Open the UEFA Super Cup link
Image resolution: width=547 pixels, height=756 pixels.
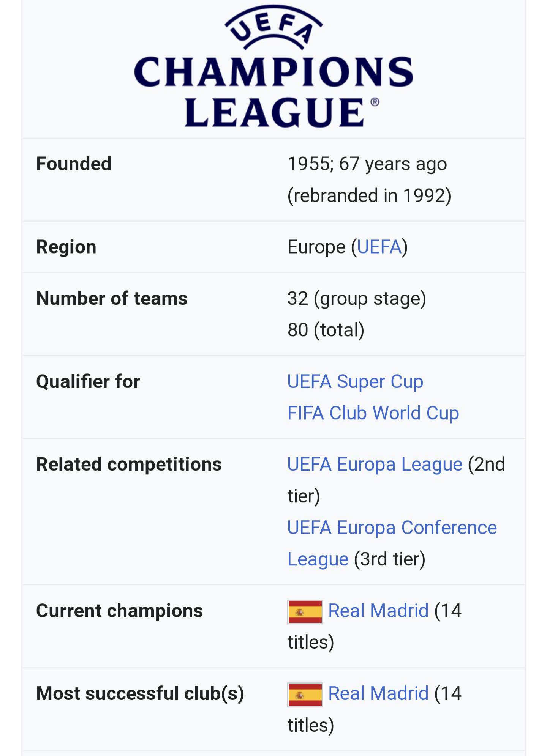(355, 381)
